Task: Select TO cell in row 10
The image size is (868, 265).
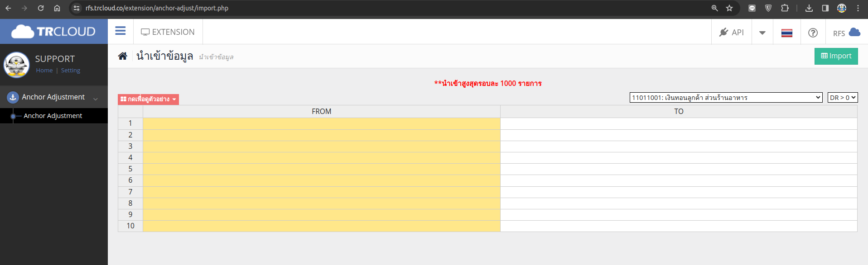Action: [x=679, y=226]
